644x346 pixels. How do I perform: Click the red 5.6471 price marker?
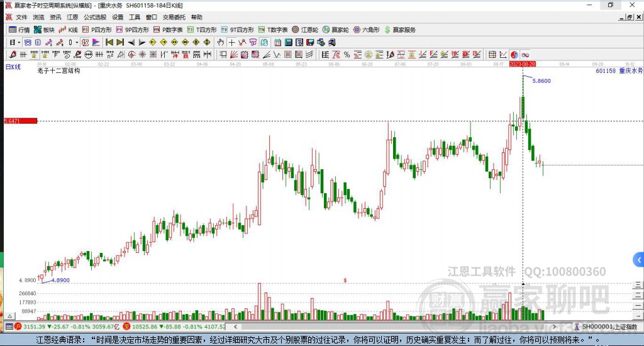[x=21, y=121]
